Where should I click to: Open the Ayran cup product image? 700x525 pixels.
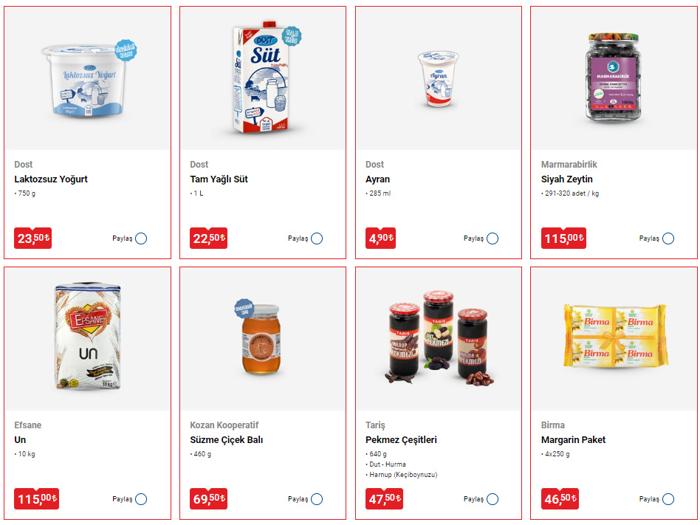(438, 79)
